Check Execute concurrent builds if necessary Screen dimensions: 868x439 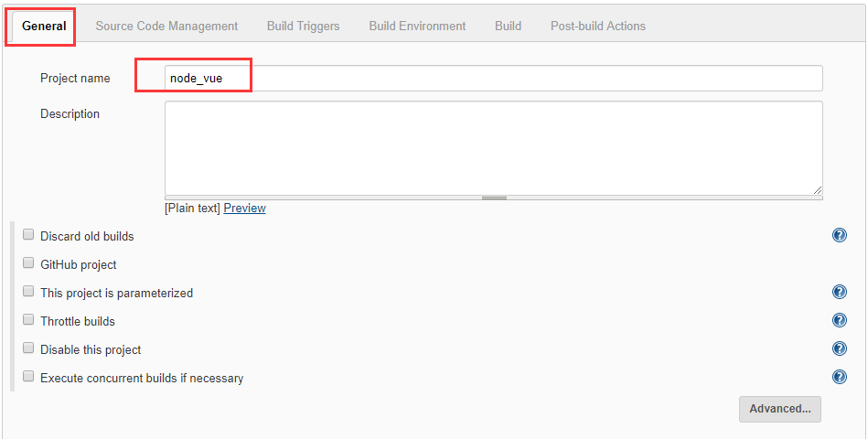click(x=28, y=377)
